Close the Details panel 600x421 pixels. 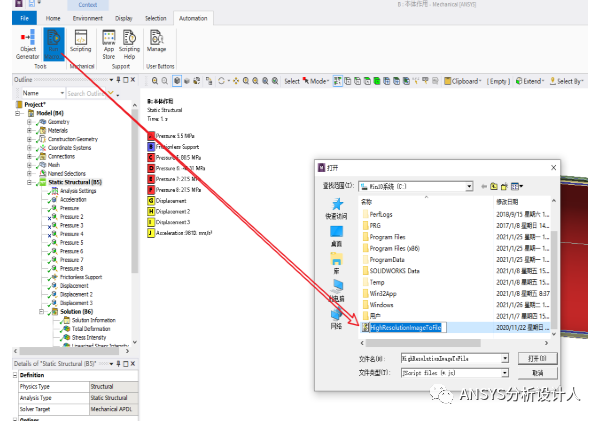click(x=133, y=364)
